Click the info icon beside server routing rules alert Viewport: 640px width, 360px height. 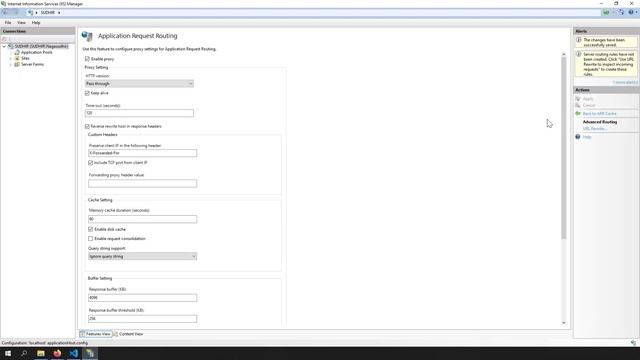click(x=579, y=54)
